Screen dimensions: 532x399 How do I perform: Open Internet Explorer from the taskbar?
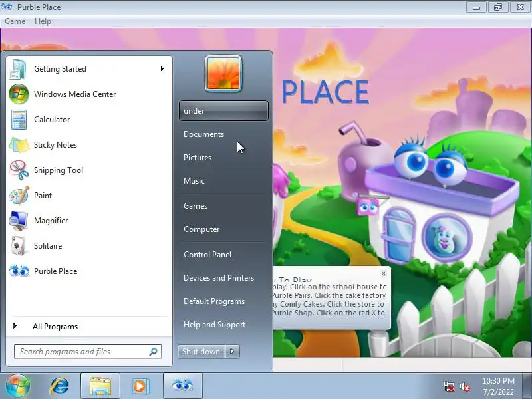[60, 386]
